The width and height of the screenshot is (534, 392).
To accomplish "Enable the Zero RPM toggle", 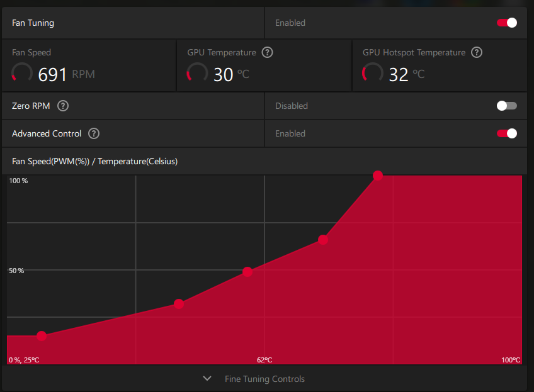I will coord(507,106).
